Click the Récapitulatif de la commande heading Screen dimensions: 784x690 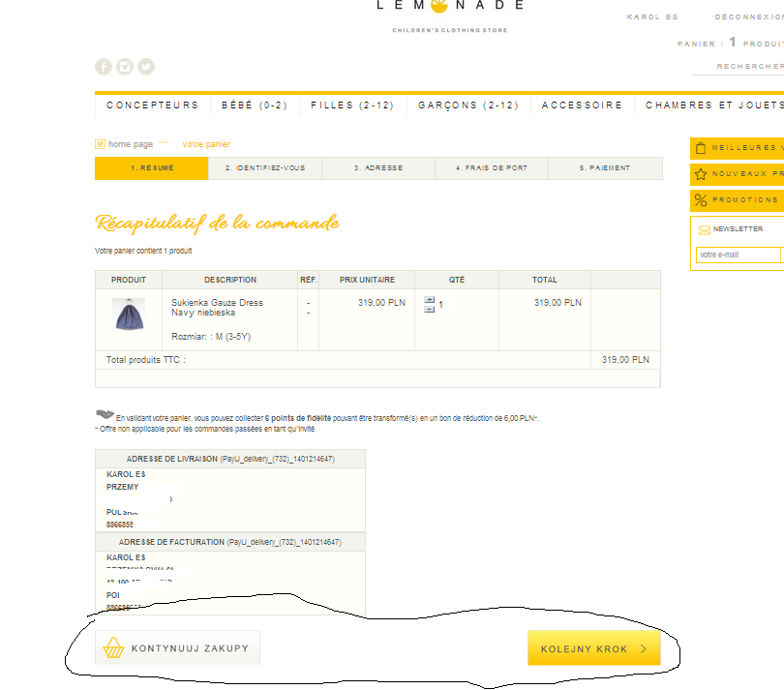(x=217, y=223)
